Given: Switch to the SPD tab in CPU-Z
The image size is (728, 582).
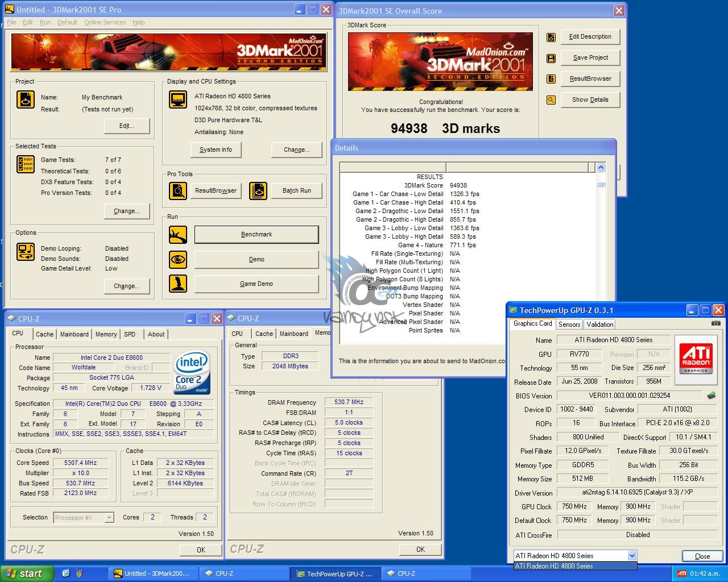Looking at the screenshot, I should pos(130,334).
